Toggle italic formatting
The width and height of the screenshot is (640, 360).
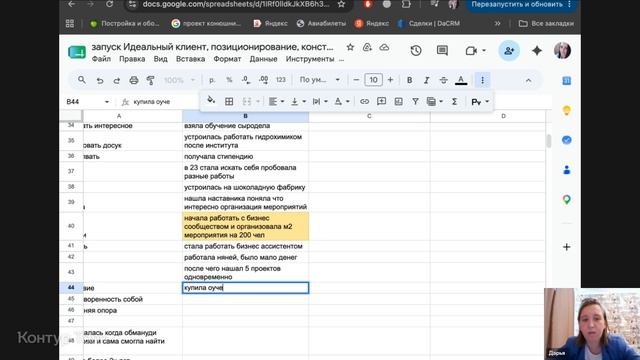tap(427, 80)
